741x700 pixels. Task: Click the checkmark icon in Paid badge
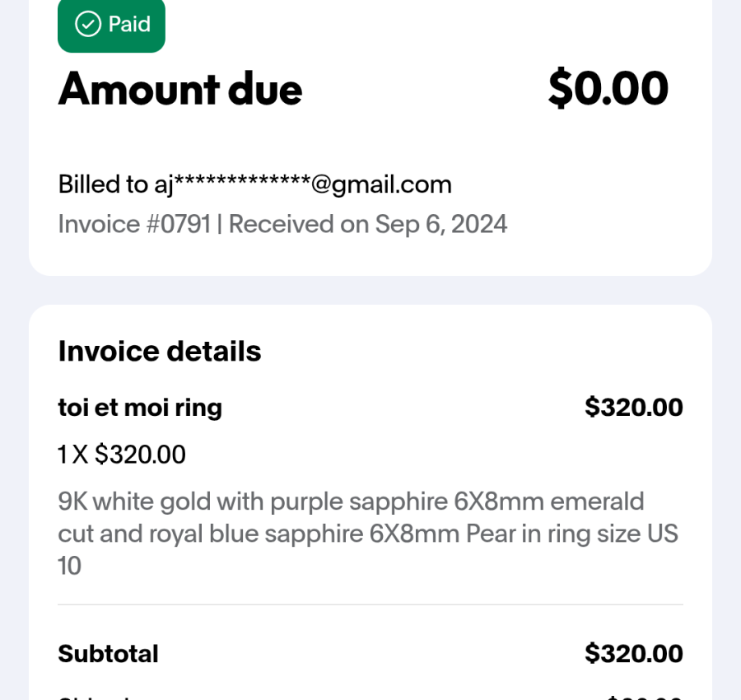(x=88, y=24)
